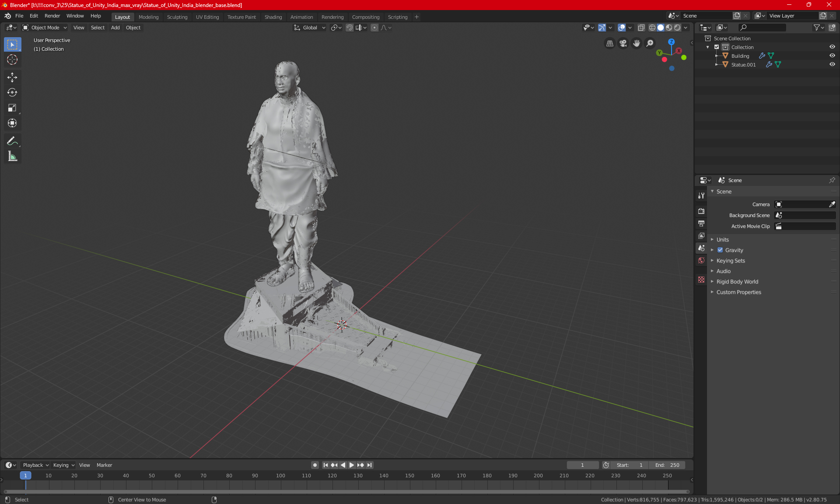Expand the Audio panel
840x504 pixels.
723,271
